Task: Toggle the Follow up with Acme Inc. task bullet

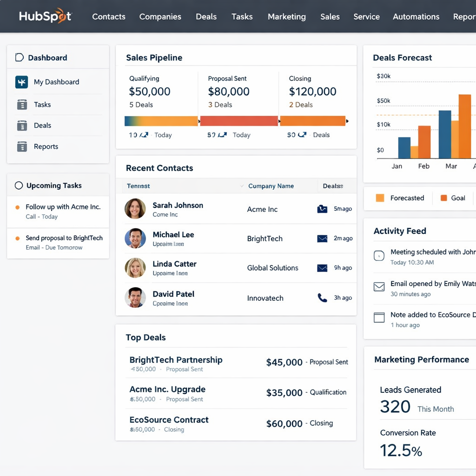Action: (18, 207)
